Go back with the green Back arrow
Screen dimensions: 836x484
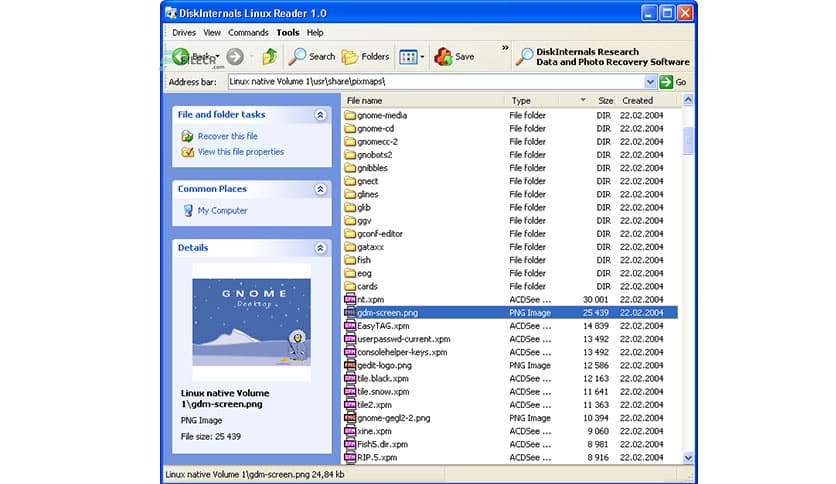180,57
